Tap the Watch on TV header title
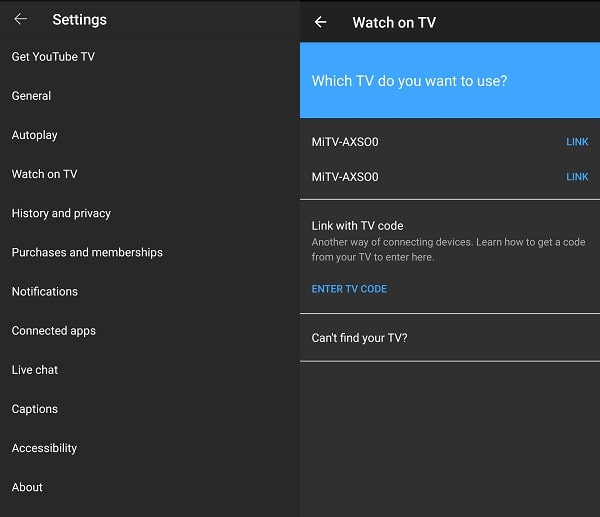Image resolution: width=600 pixels, height=517 pixels. click(394, 23)
